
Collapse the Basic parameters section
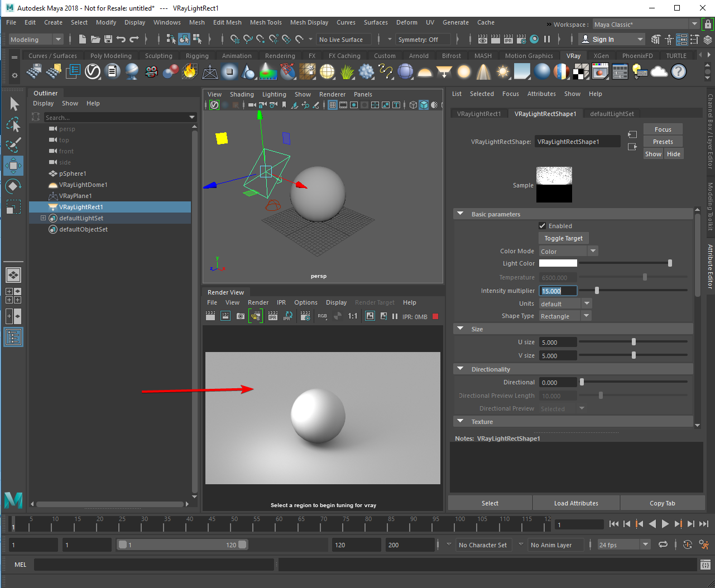click(460, 214)
